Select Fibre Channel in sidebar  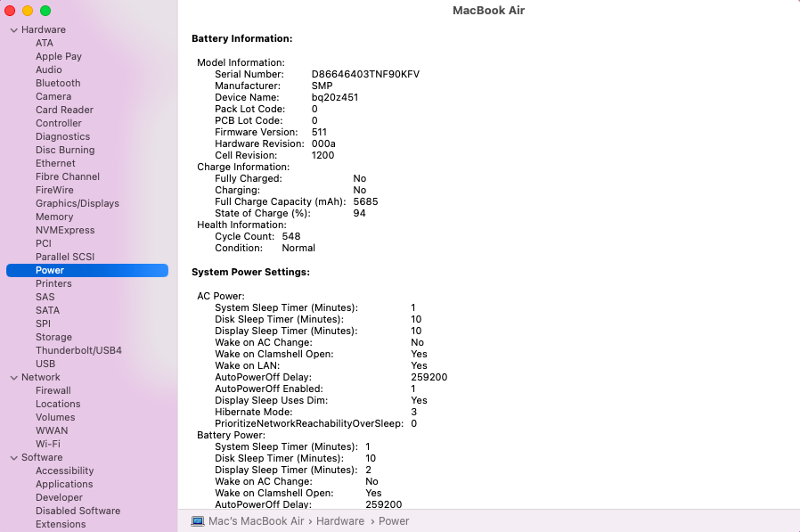(68, 176)
